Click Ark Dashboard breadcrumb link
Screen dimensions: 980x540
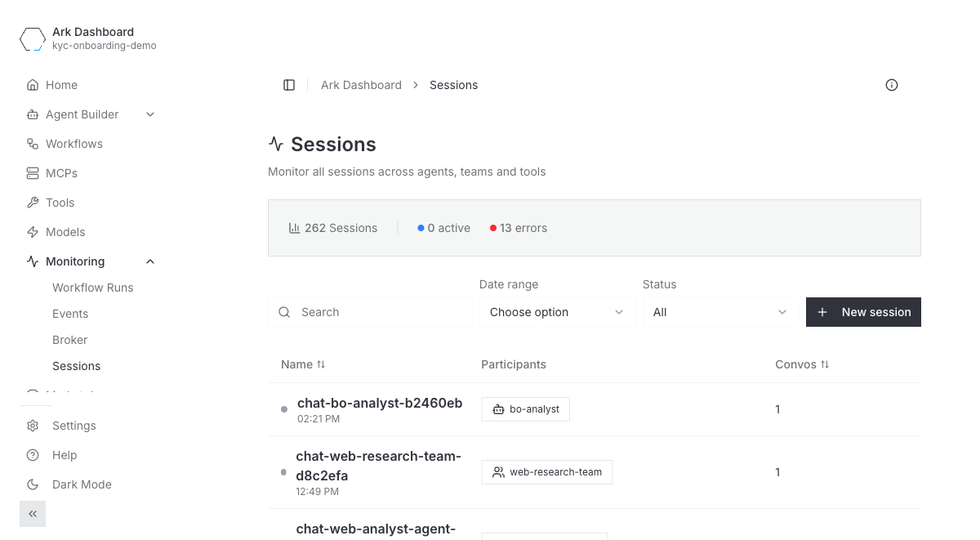pos(361,85)
